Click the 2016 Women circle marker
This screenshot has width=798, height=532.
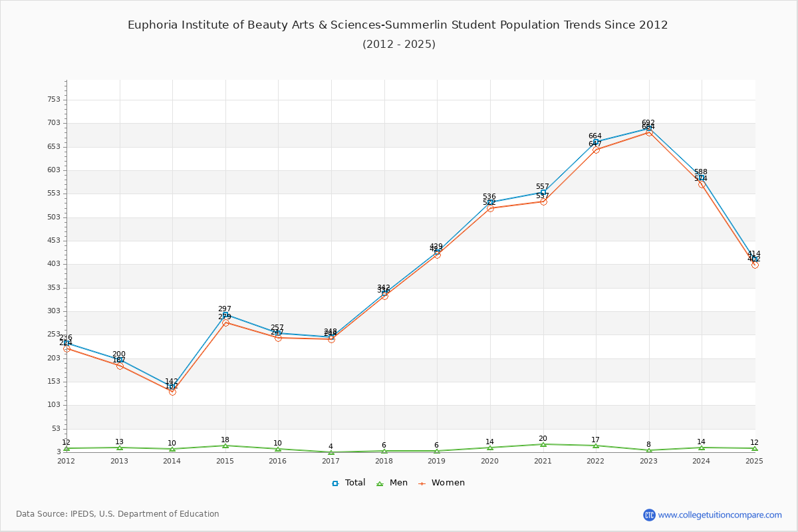point(278,338)
